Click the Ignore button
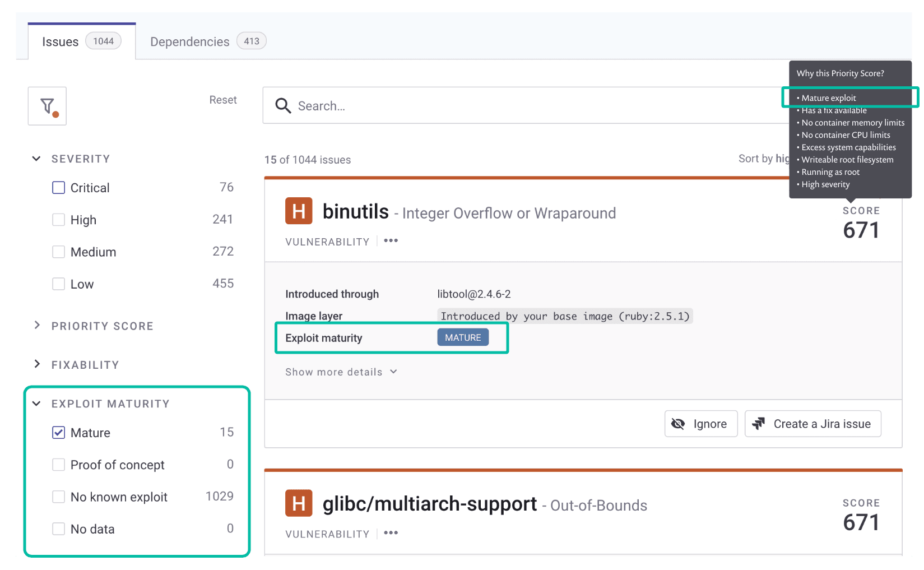This screenshot has height=570, width=924. click(x=701, y=424)
